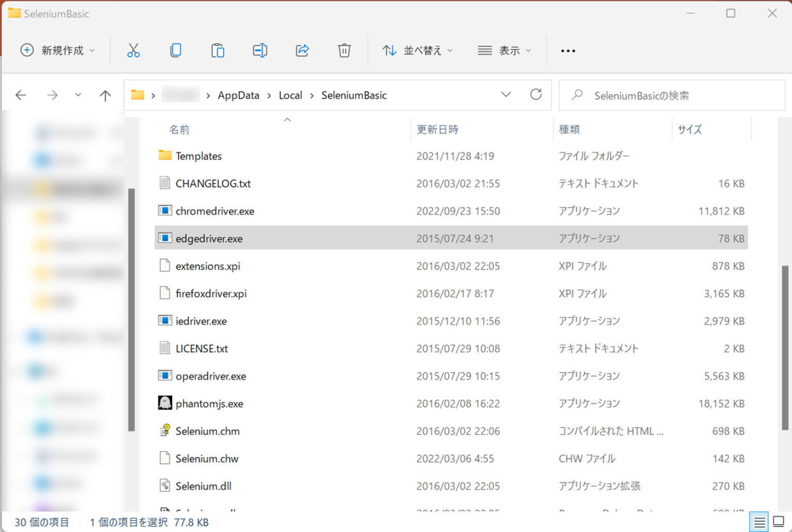The image size is (792, 532).
Task: Delete the selected file with trash icon
Action: (x=344, y=50)
